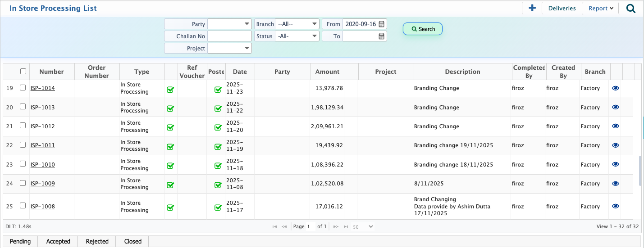The height and width of the screenshot is (248, 644).
Task: Toggle the select-all checkbox in table header
Action: [x=23, y=71]
